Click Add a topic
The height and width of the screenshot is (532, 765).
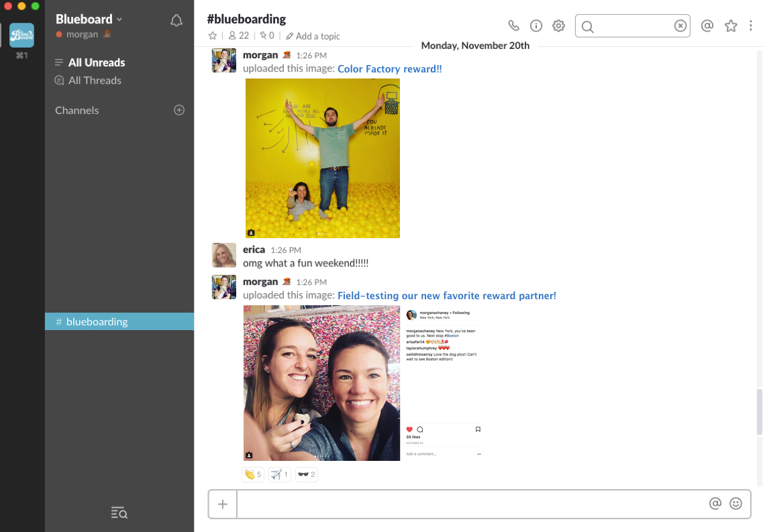(313, 36)
